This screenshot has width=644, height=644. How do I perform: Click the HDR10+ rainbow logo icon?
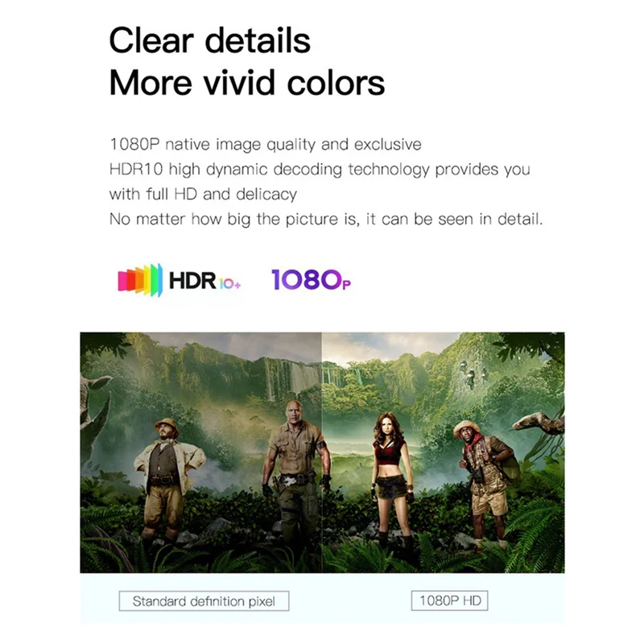tap(139, 280)
